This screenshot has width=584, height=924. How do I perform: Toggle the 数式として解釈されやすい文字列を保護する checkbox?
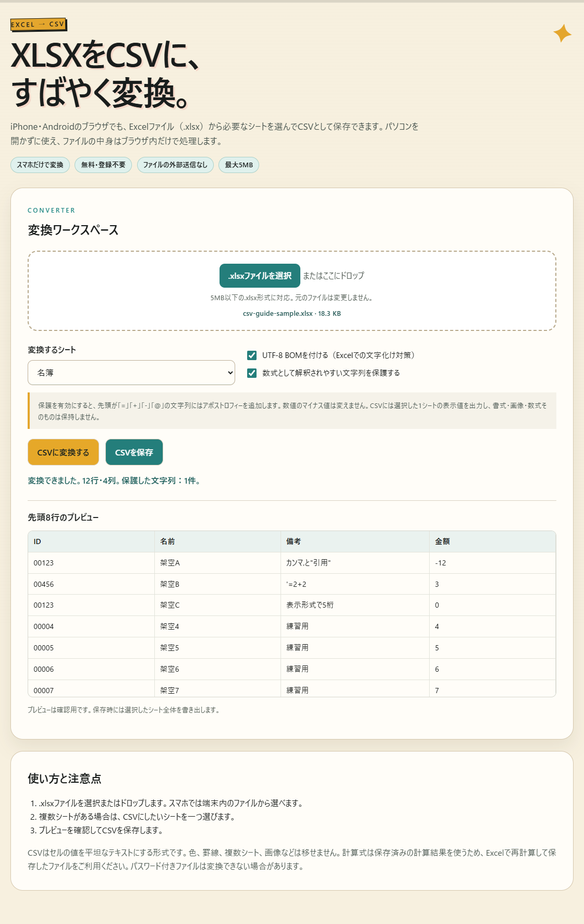(x=252, y=373)
